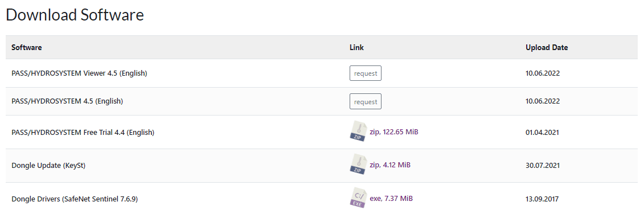Image resolution: width=644 pixels, height=218 pixels.
Task: Download the exe, 7.37 MiB link
Action: pos(391,198)
